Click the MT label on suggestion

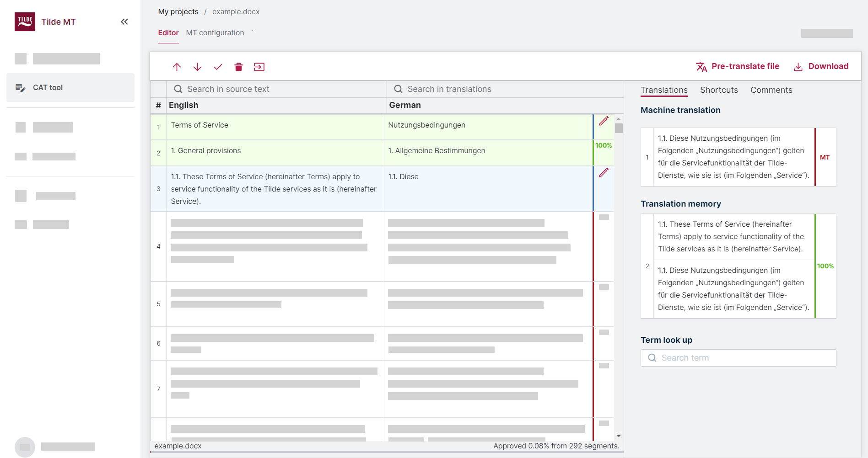click(825, 157)
